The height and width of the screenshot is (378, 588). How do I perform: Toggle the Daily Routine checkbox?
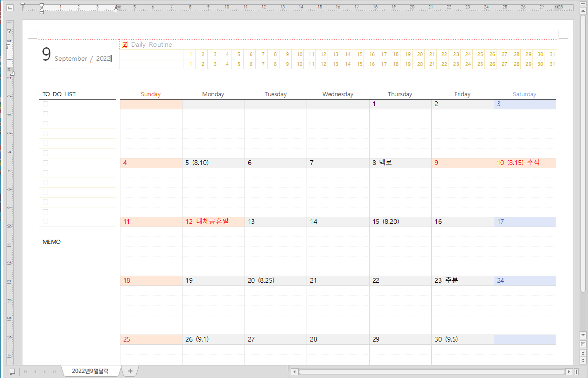click(x=125, y=45)
